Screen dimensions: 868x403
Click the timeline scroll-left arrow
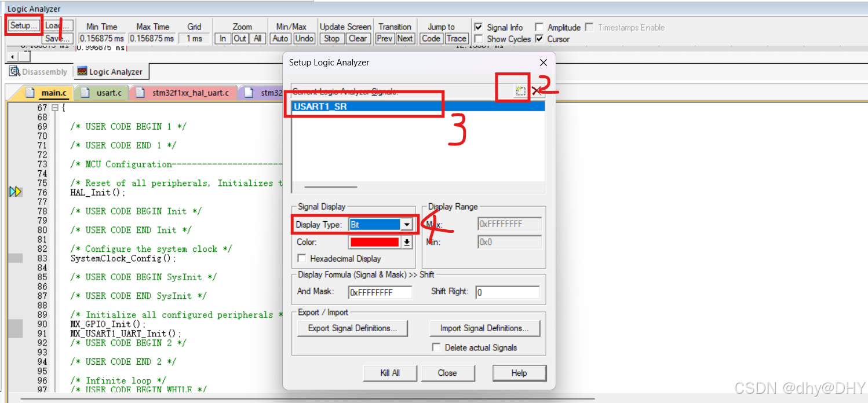(12, 57)
